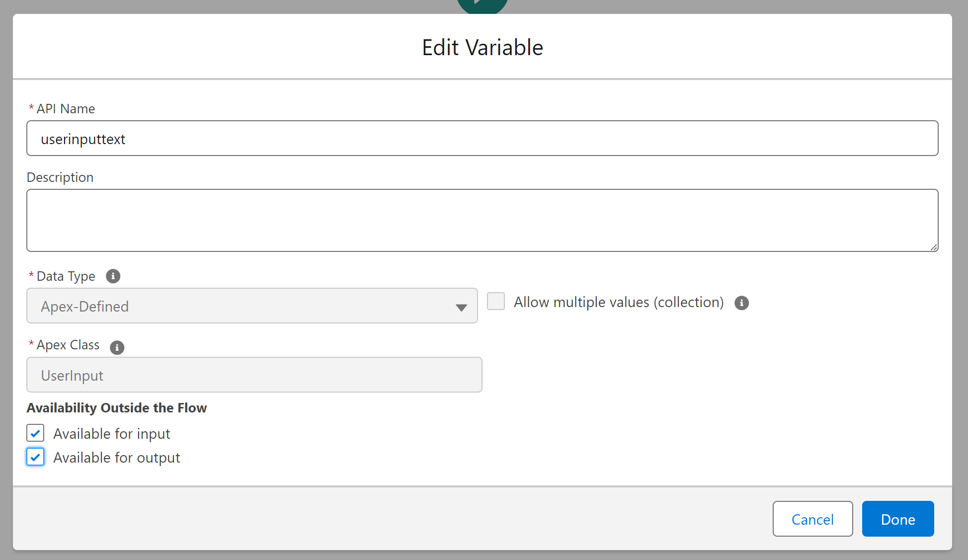Screen dimensions: 968x560
Task: Click the Availability Outside the Flow heading
Action: tap(117, 407)
